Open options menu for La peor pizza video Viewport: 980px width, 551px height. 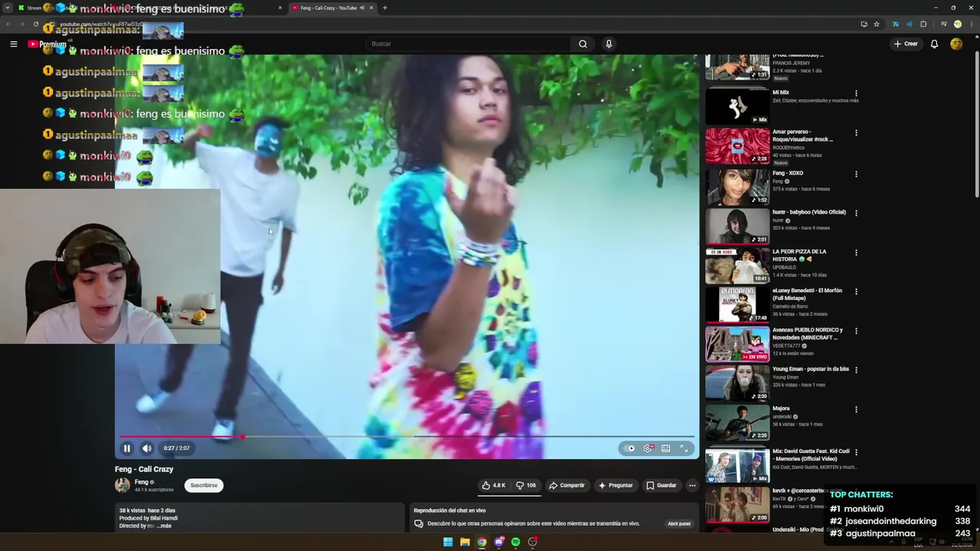coord(856,253)
